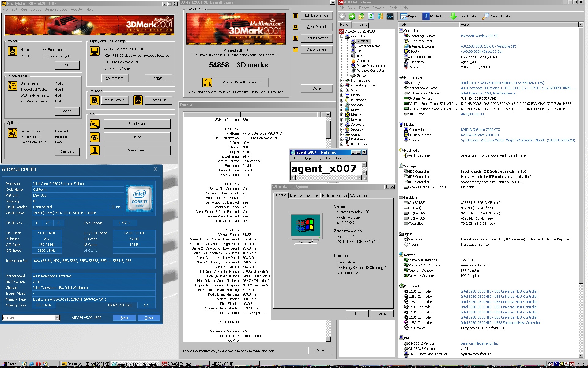Click PC Backup in AIDA64 toolbar

434,16
